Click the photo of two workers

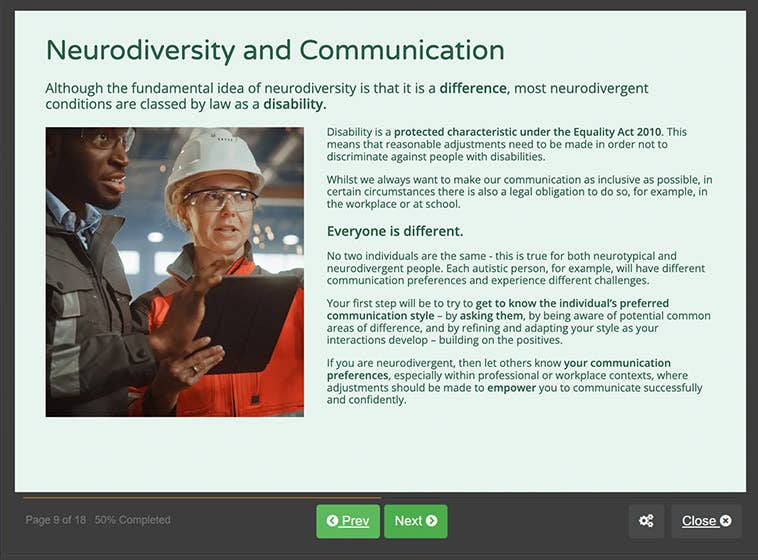[174, 271]
